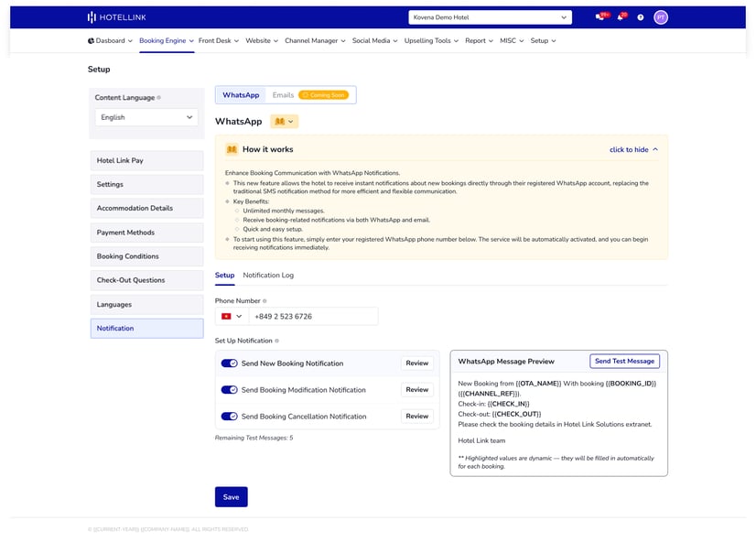Select Notification in sidebar

click(x=147, y=329)
